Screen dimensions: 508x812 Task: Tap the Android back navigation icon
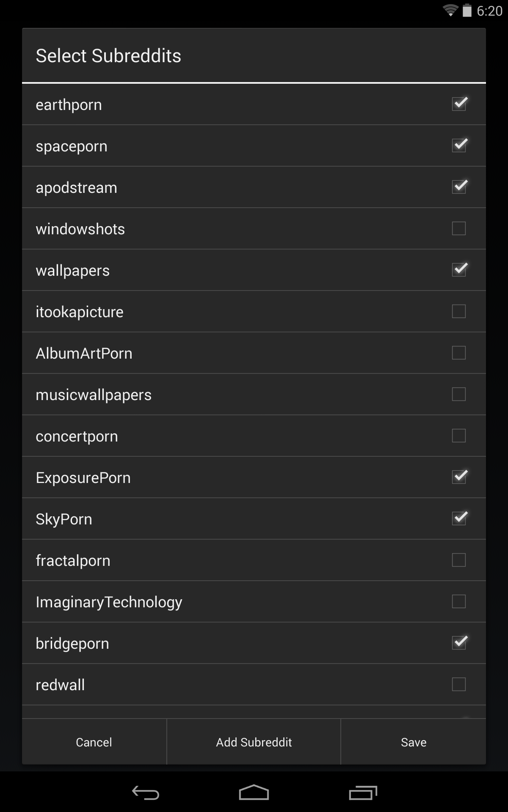click(x=145, y=793)
